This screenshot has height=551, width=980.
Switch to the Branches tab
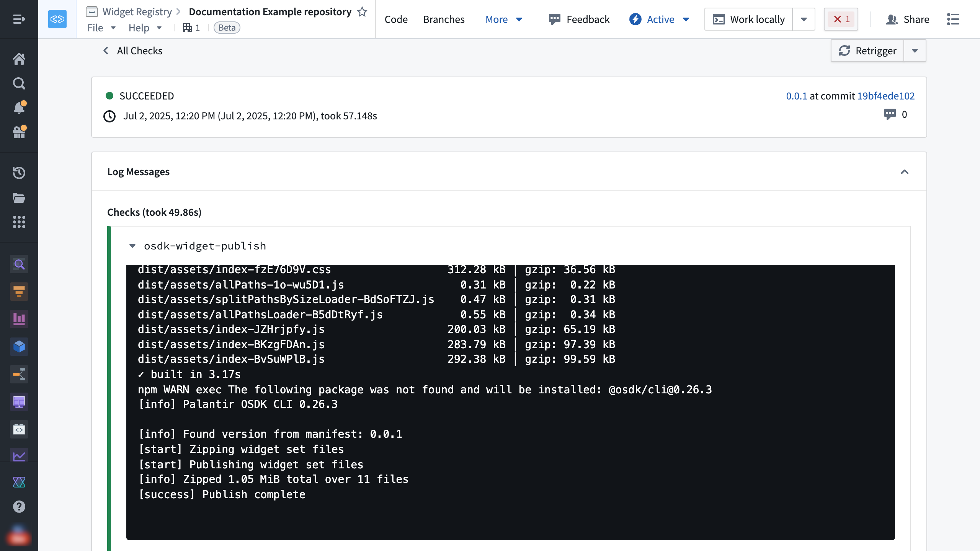(x=444, y=19)
